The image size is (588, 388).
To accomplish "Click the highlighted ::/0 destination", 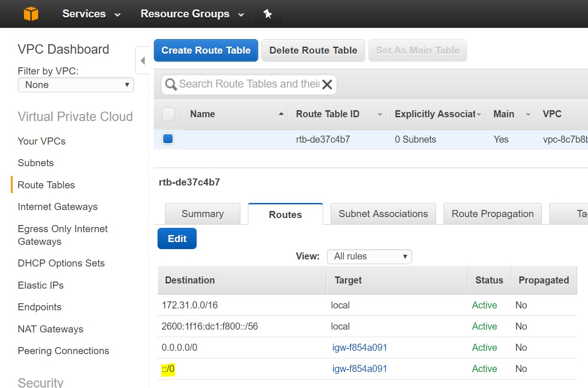I will coord(168,369).
